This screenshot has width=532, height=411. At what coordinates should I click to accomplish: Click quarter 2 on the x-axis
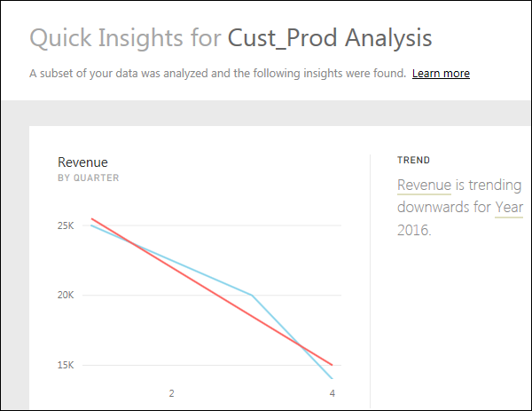pyautogui.click(x=171, y=393)
